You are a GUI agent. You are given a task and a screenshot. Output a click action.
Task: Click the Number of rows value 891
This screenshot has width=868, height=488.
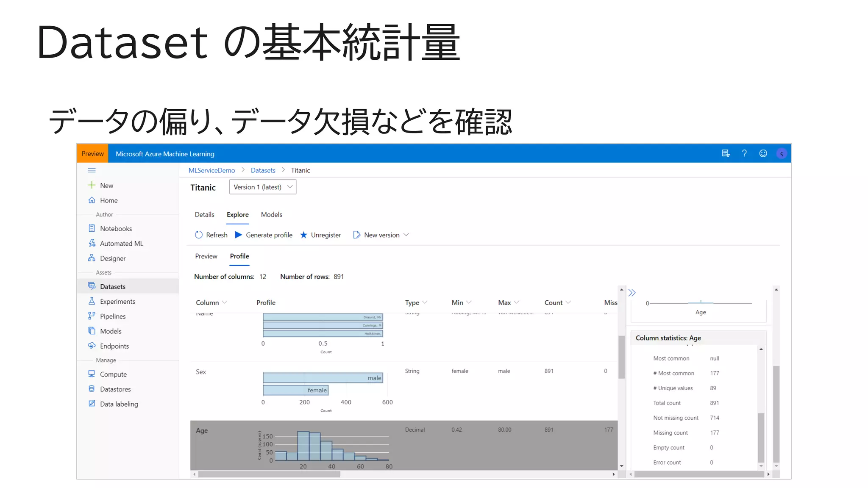point(339,277)
